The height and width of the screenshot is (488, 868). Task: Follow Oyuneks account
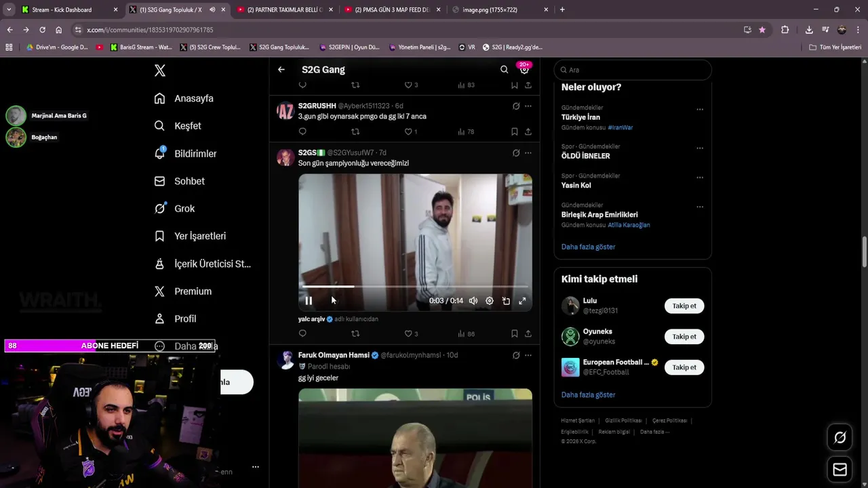pyautogui.click(x=684, y=336)
